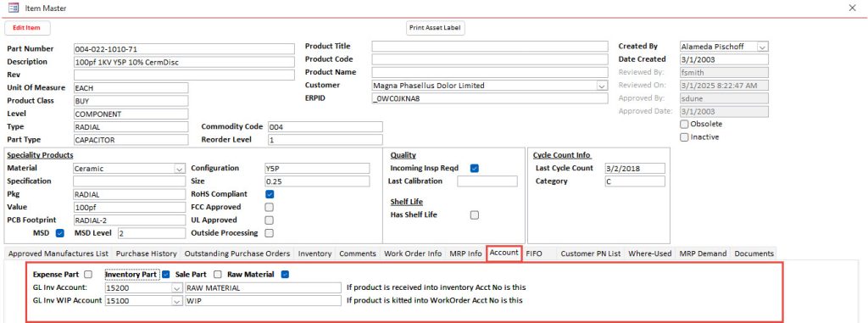
Task: Click the Value field showing 100pf
Action: pyautogui.click(x=130, y=207)
